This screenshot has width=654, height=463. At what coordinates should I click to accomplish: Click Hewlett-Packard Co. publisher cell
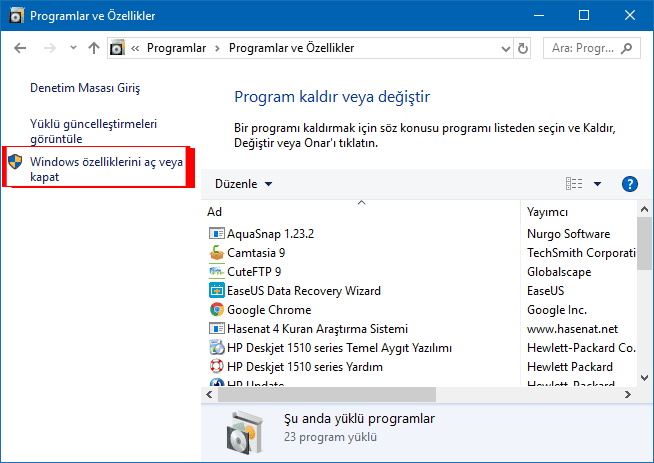tap(581, 348)
